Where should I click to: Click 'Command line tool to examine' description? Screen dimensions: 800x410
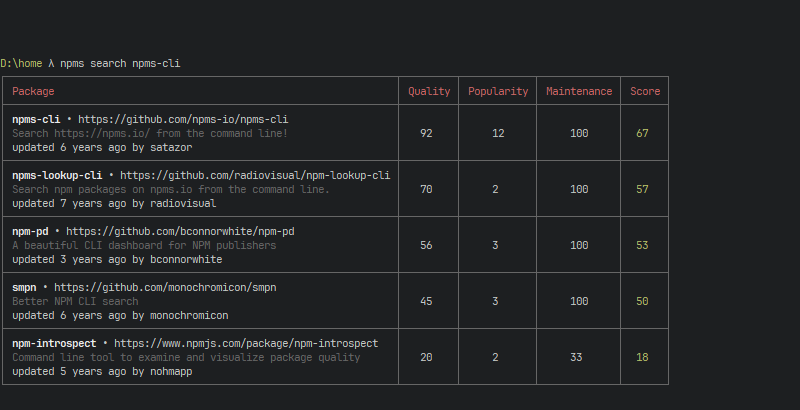pyautogui.click(x=186, y=358)
